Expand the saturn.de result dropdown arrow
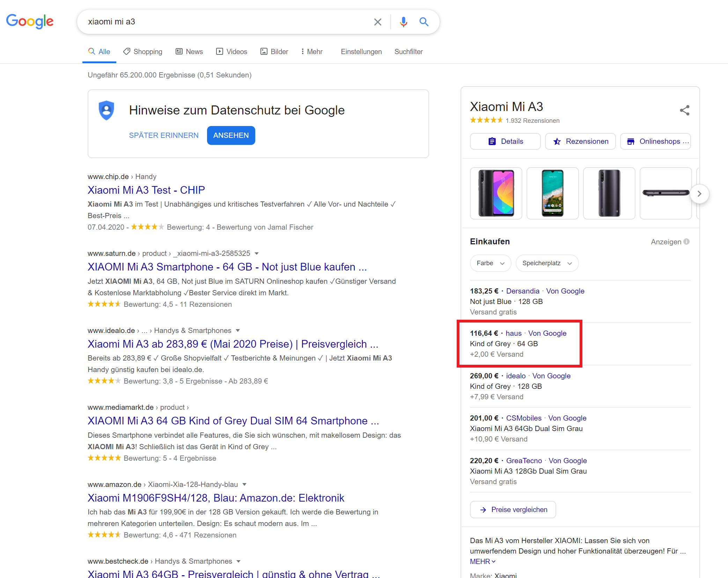The image size is (728, 578). click(x=257, y=253)
